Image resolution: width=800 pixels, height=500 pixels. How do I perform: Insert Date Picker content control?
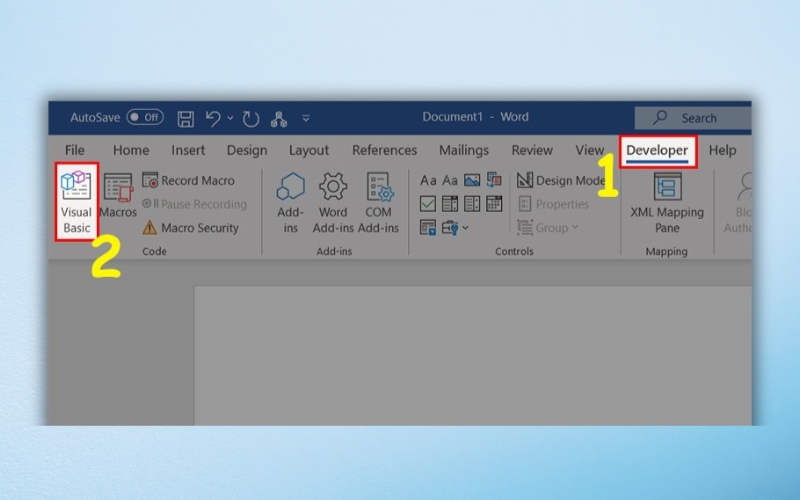coord(494,204)
